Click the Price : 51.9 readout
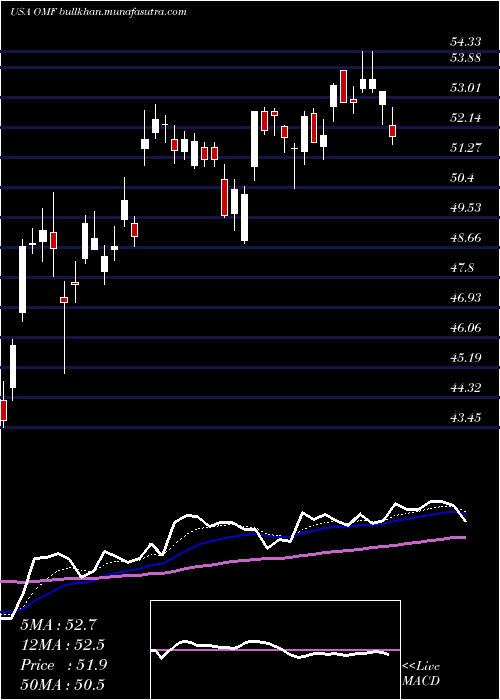 click(64, 665)
